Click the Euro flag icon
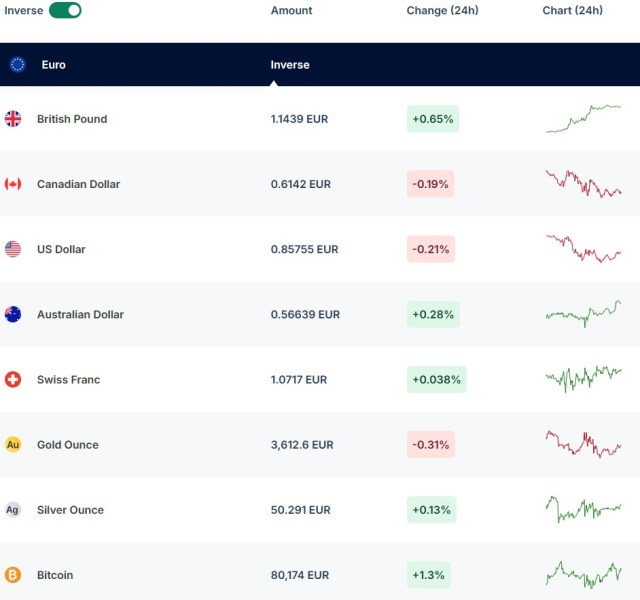640x600 pixels. [18, 65]
